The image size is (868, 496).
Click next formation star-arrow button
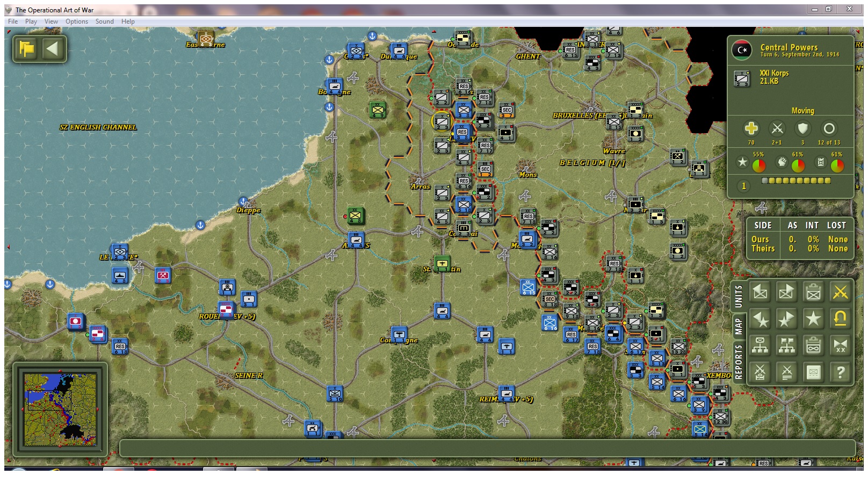786,319
